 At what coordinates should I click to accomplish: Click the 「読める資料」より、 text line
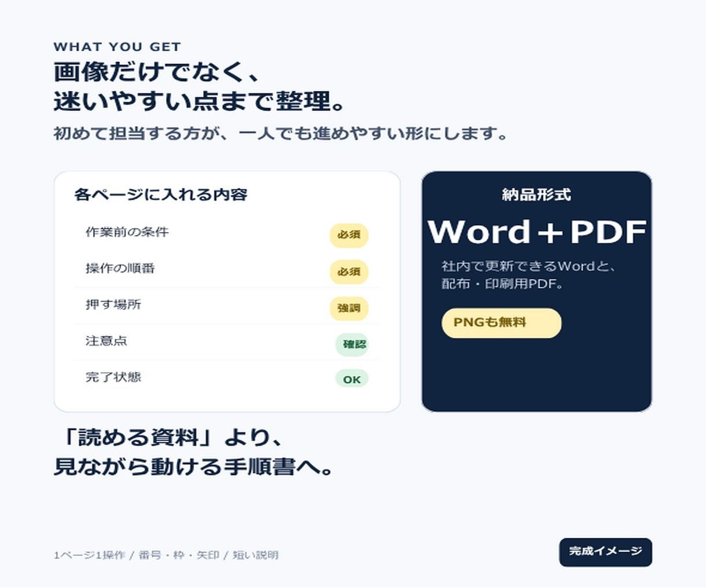(169, 438)
